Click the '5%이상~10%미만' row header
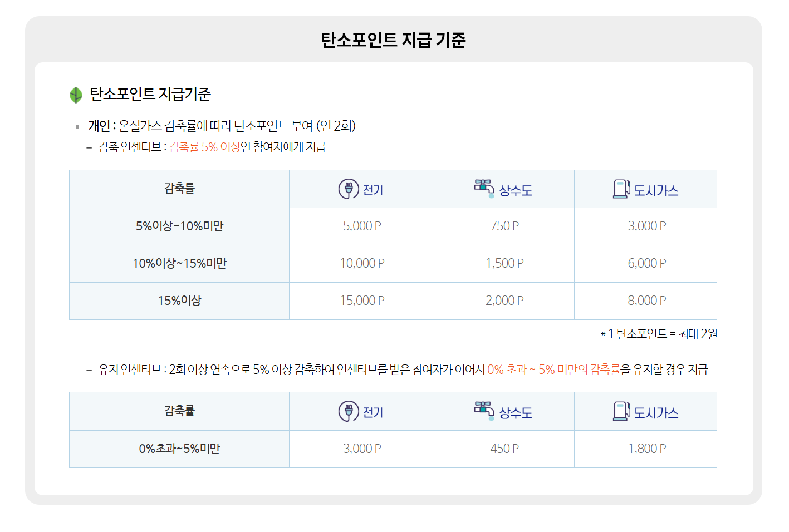The height and width of the screenshot is (532, 789). point(179,226)
